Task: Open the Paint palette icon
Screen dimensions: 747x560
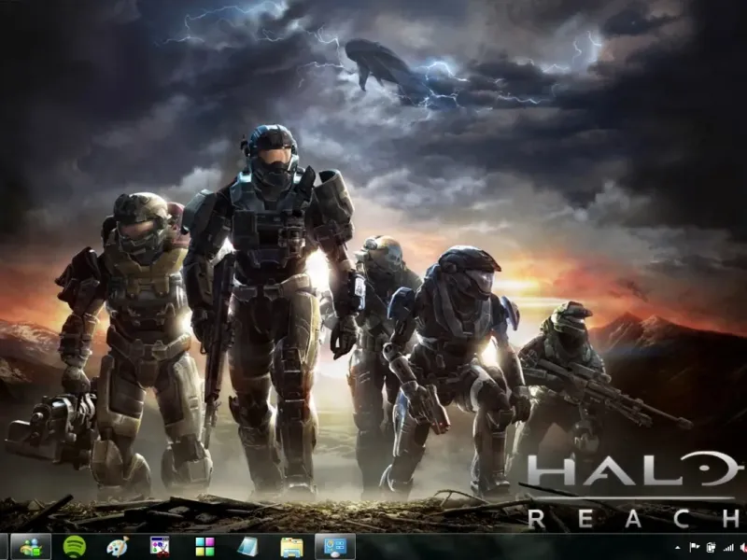Action: (118, 547)
